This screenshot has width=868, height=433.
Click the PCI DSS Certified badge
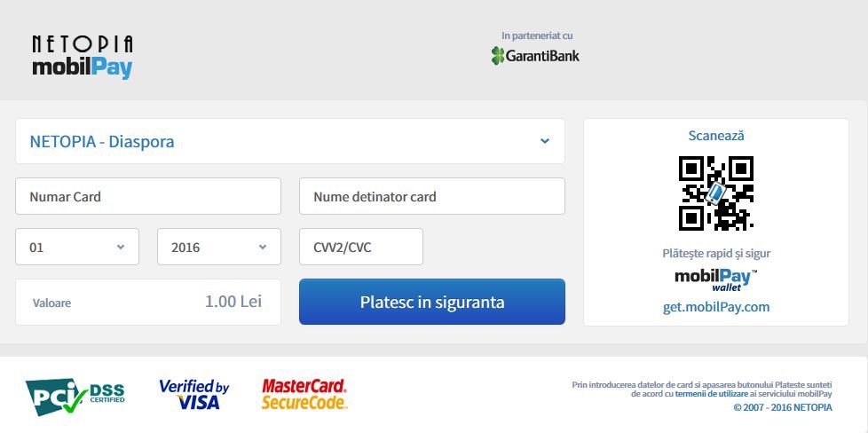[x=75, y=397]
